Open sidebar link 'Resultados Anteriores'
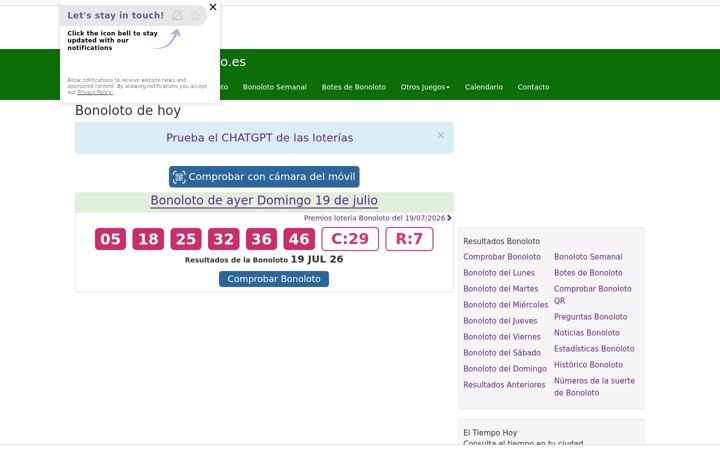This screenshot has height=450, width=720. click(x=504, y=385)
